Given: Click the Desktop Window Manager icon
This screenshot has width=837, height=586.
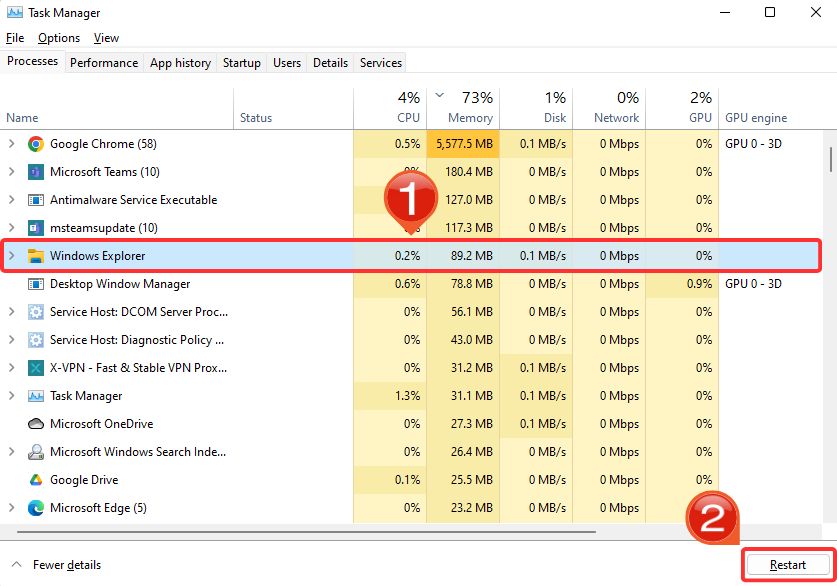Looking at the screenshot, I should 35,283.
